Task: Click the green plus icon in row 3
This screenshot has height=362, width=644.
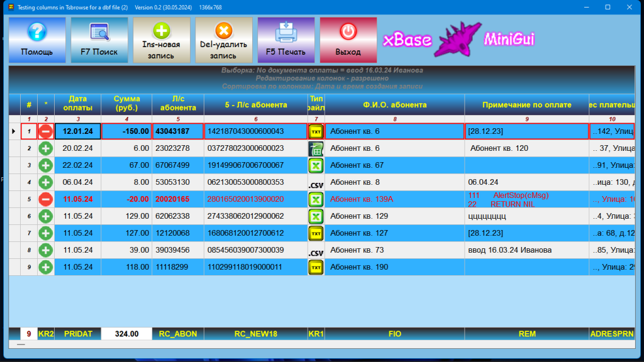Action: coord(45,165)
